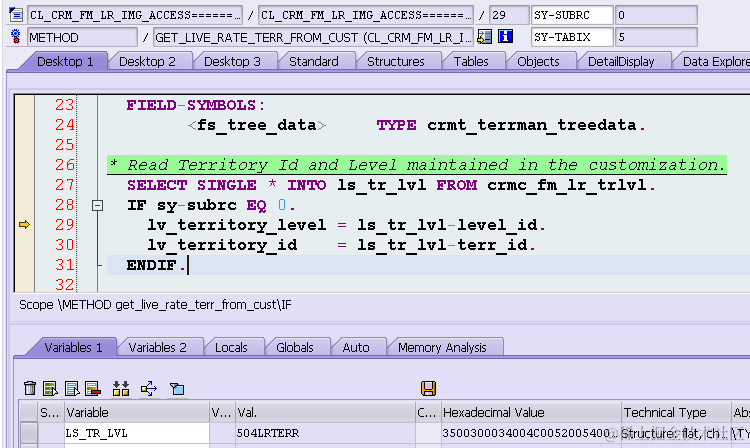Viewport: 750px width, 448px height.
Task: Click line 30 lv_territory_id assignment
Action: tap(342, 245)
